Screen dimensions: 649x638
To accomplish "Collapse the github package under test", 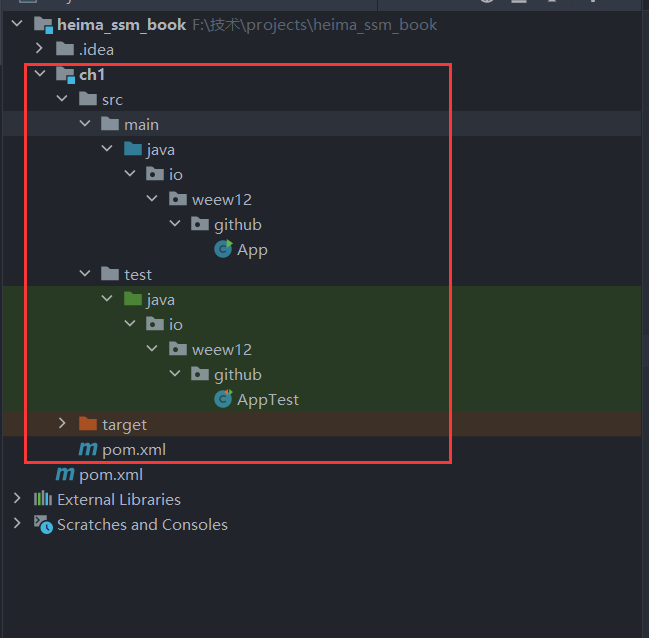I will tap(175, 373).
